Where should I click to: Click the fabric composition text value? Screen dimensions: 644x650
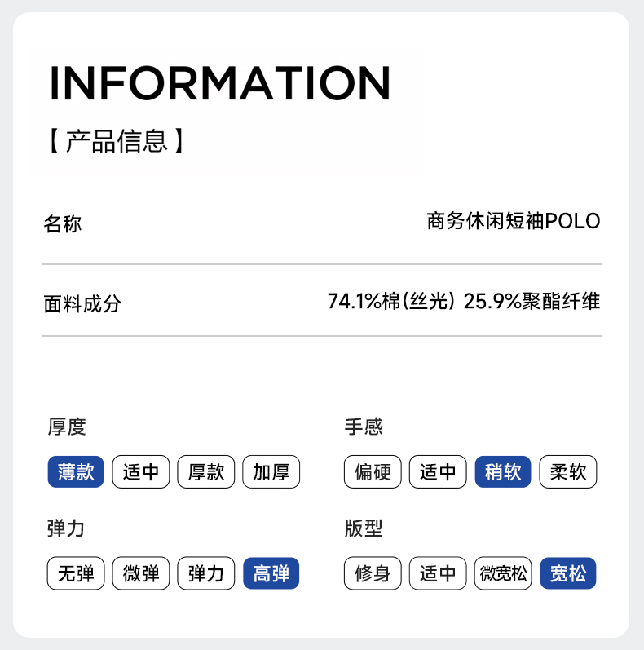coord(463,302)
